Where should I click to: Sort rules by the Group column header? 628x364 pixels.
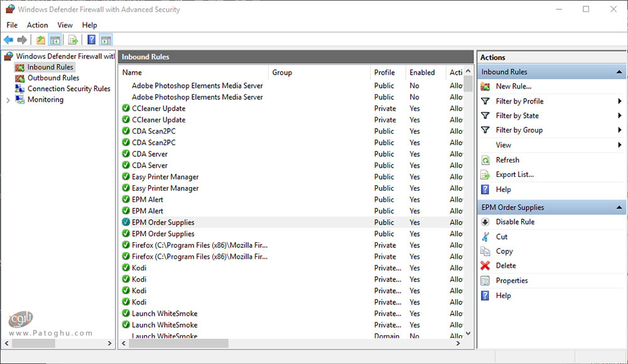click(319, 72)
